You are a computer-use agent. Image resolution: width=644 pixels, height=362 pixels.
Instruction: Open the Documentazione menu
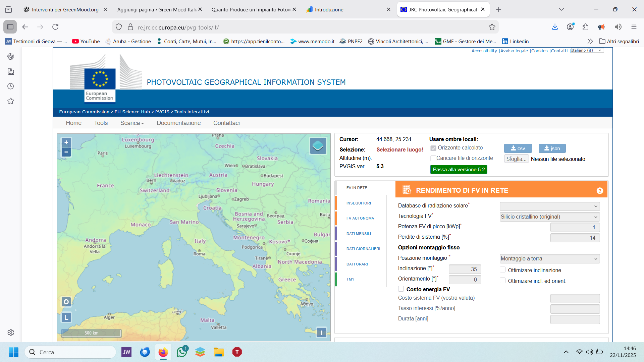(x=178, y=123)
